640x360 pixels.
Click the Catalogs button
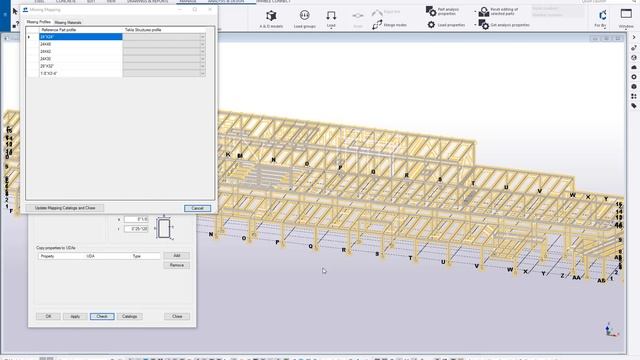coord(129,316)
